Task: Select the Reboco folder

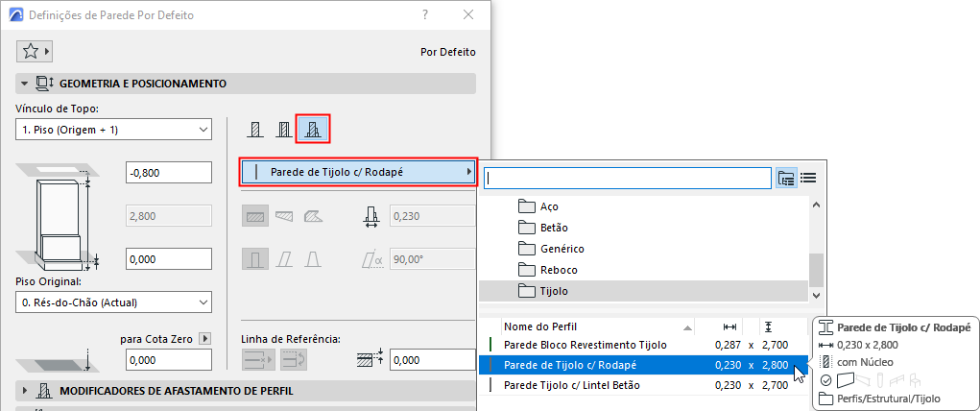Action: 558,270
